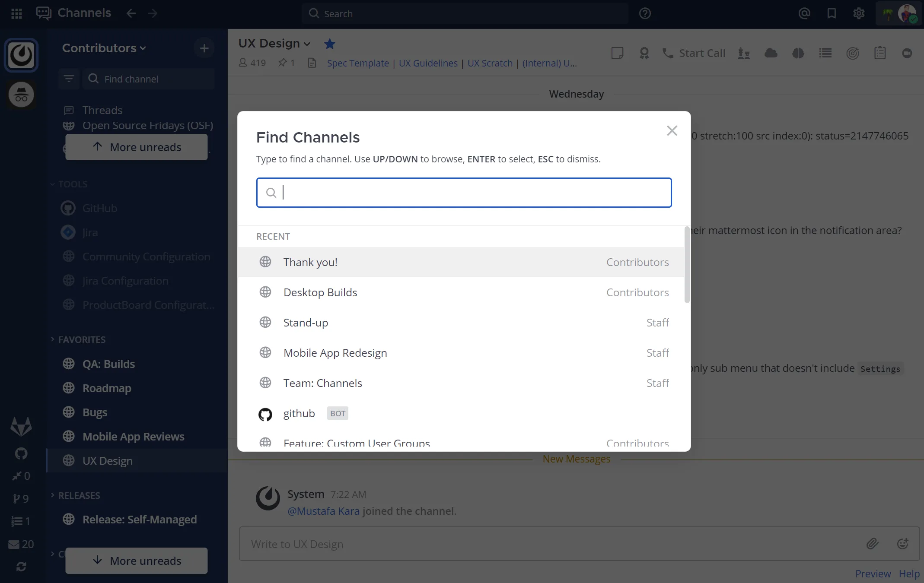Click the cloud icon in channel header
Screen dimensions: 924x583
coord(771,53)
